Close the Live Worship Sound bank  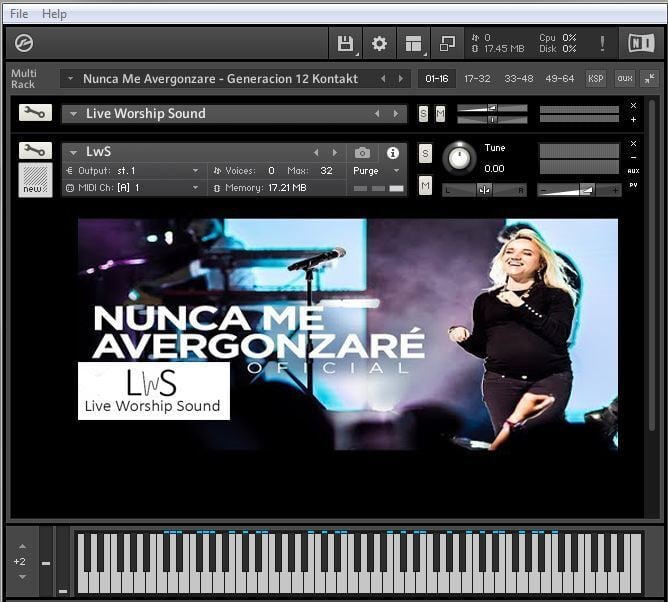(x=633, y=105)
